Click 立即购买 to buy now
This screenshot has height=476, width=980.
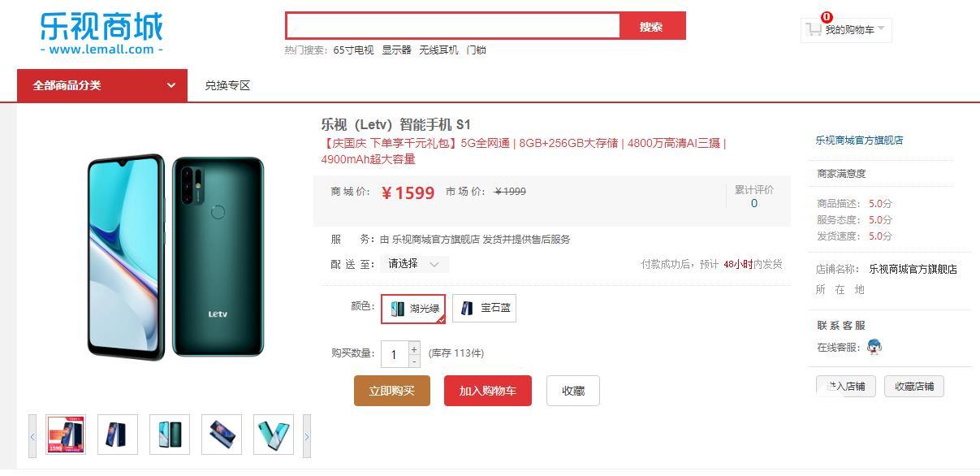point(392,391)
